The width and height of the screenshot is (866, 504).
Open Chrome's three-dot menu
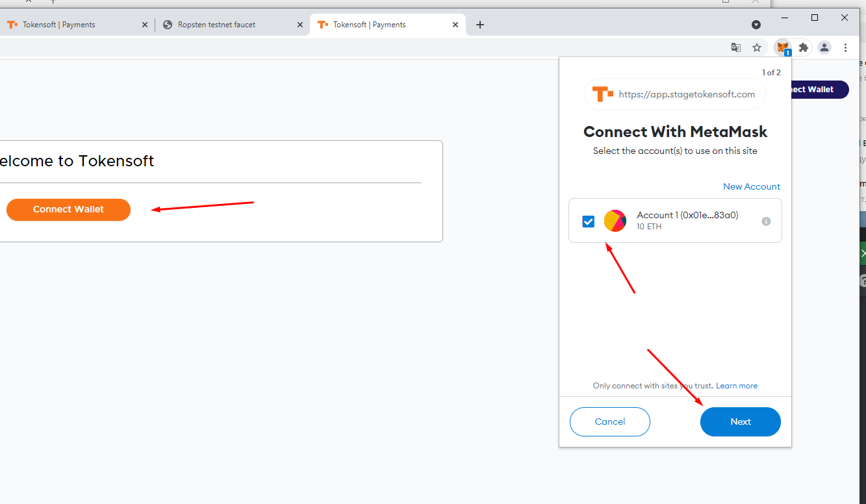point(845,47)
